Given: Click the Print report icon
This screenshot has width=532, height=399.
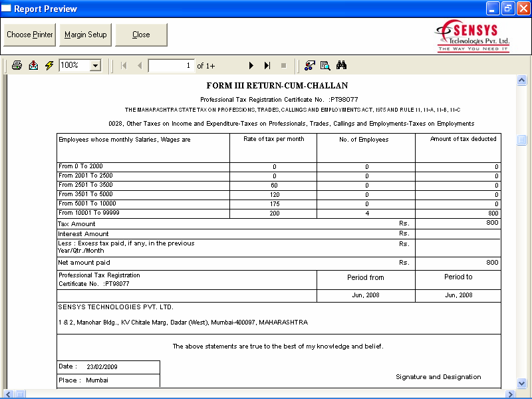Looking at the screenshot, I should tap(17, 65).
